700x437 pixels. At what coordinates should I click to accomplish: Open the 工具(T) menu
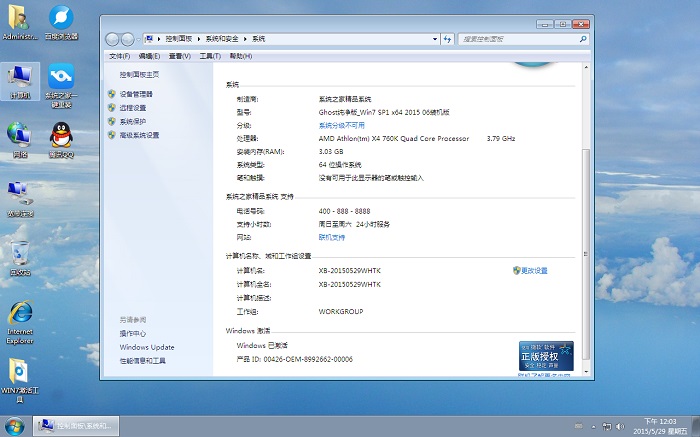209,57
